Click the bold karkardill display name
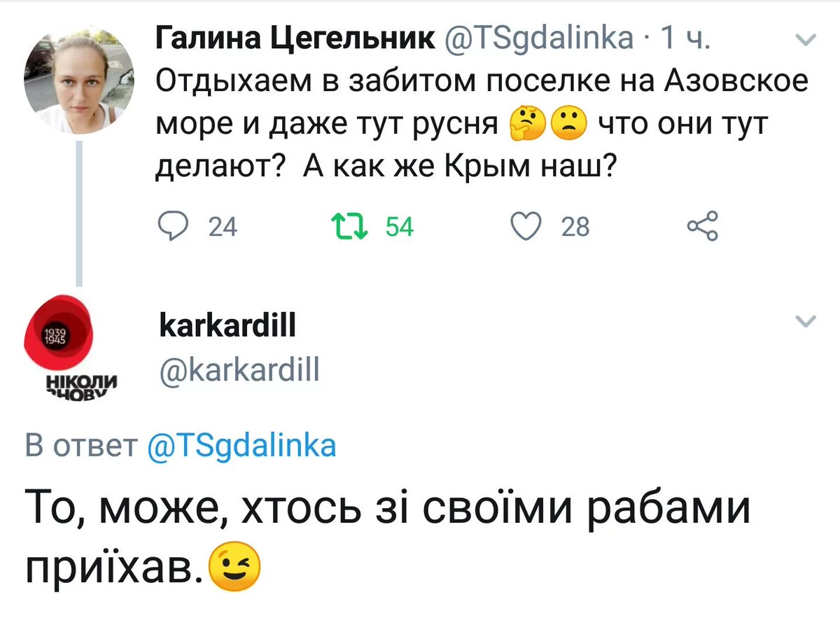The height and width of the screenshot is (639, 840). point(227,325)
